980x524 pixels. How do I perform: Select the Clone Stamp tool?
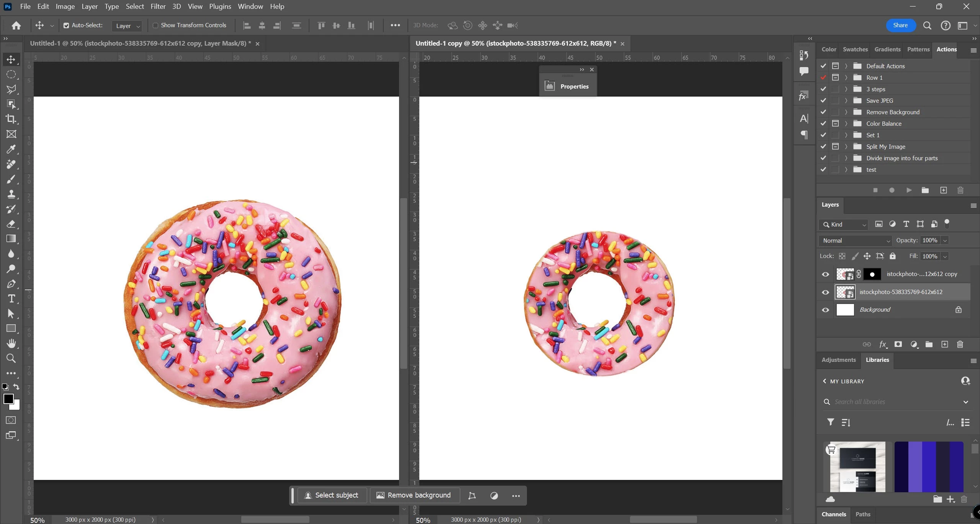point(11,194)
